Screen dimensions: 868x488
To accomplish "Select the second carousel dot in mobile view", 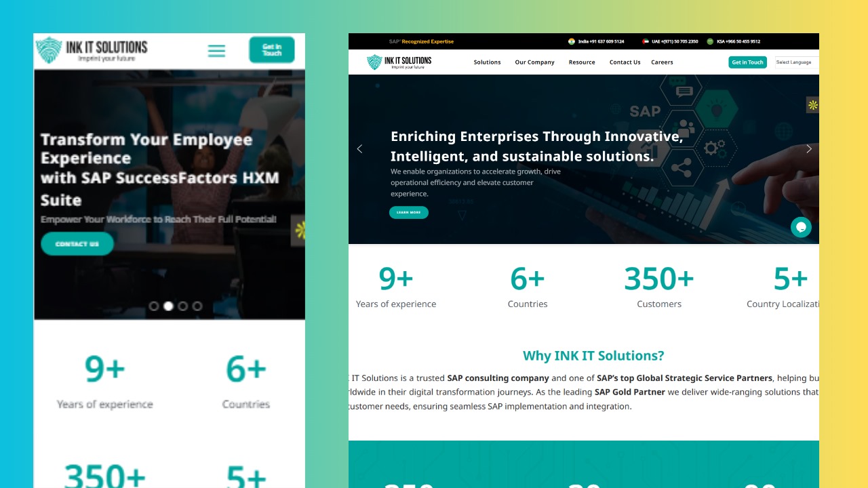I will point(168,306).
